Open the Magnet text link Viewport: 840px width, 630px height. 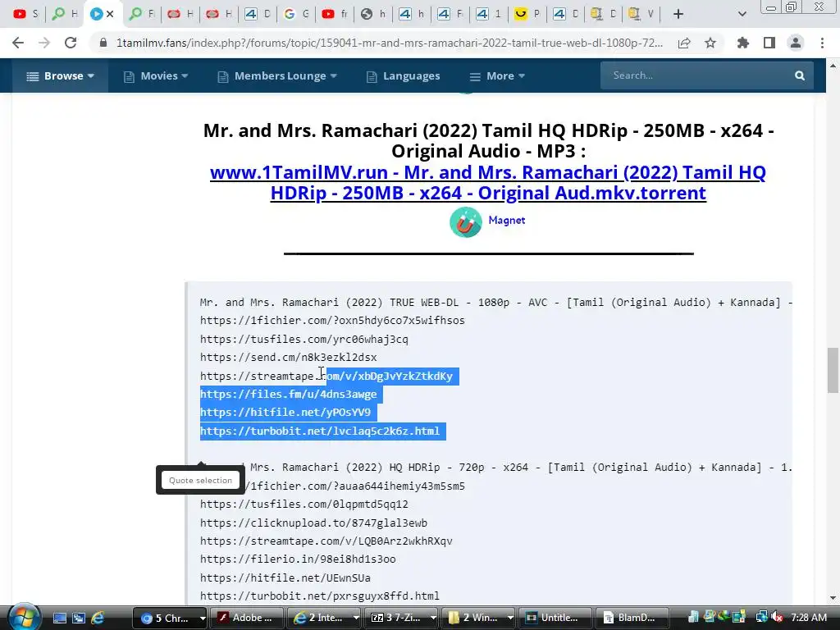pyautogui.click(x=506, y=220)
